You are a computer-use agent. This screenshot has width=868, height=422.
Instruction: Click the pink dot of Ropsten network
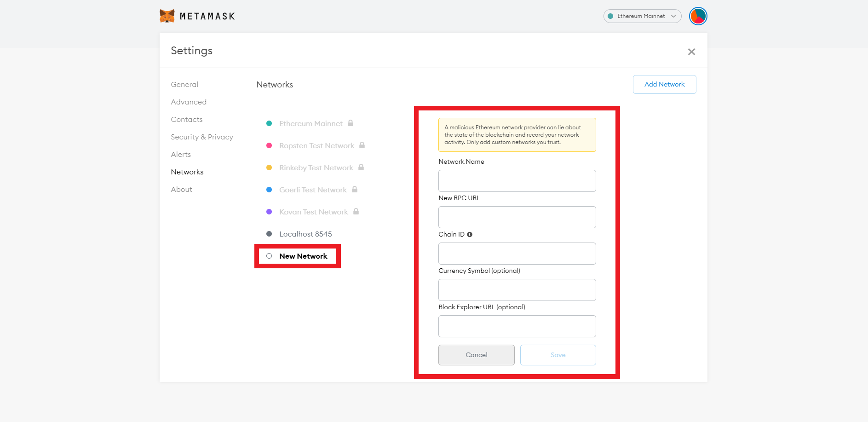tap(269, 145)
